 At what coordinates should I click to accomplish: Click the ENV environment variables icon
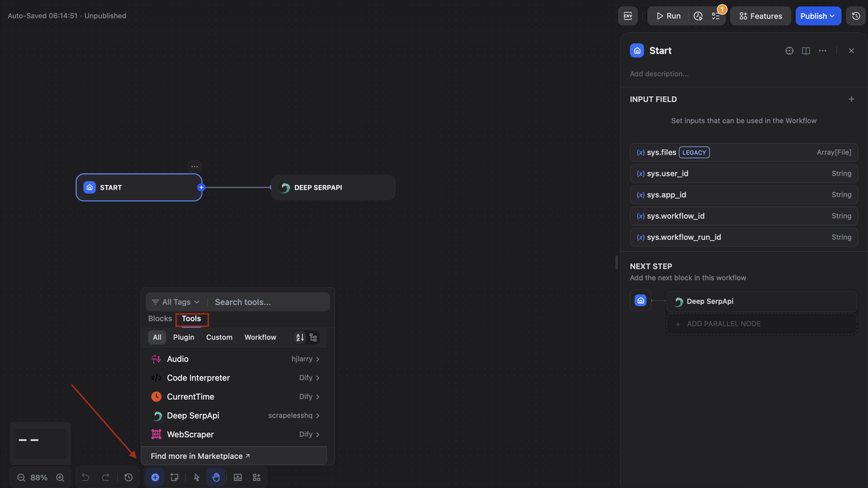pos(628,16)
